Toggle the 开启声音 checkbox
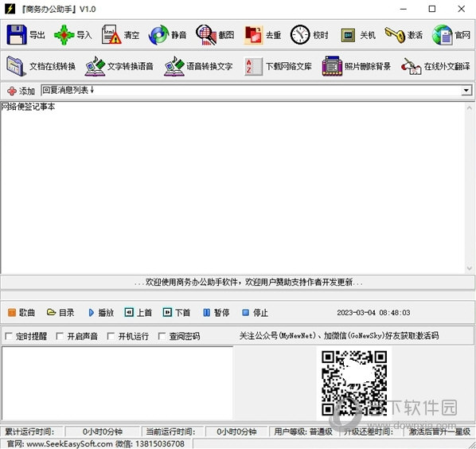Screen dimensions: 476x449 (60, 337)
